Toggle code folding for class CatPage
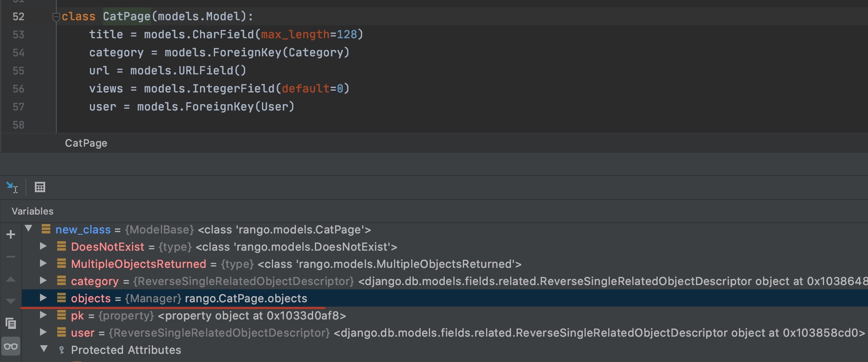Image resolution: width=868 pixels, height=362 pixels. [x=56, y=17]
